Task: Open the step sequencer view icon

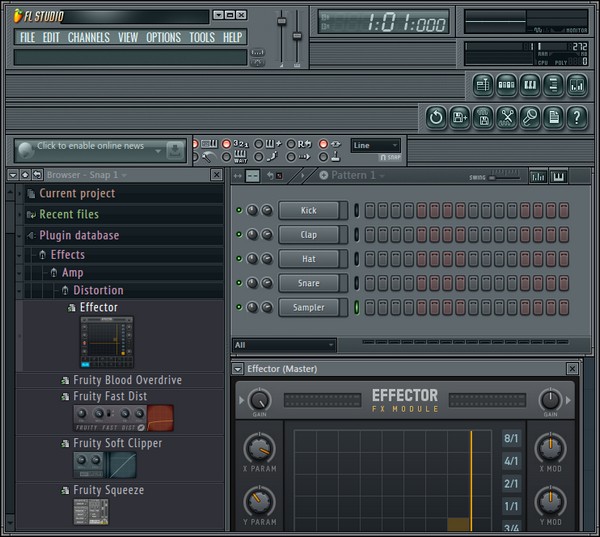Action: tap(506, 86)
